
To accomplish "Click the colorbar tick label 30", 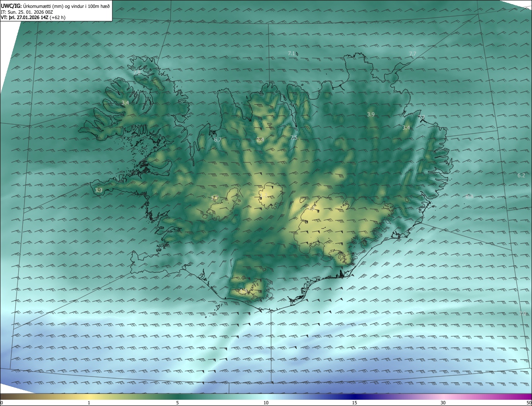I will (x=443, y=403).
